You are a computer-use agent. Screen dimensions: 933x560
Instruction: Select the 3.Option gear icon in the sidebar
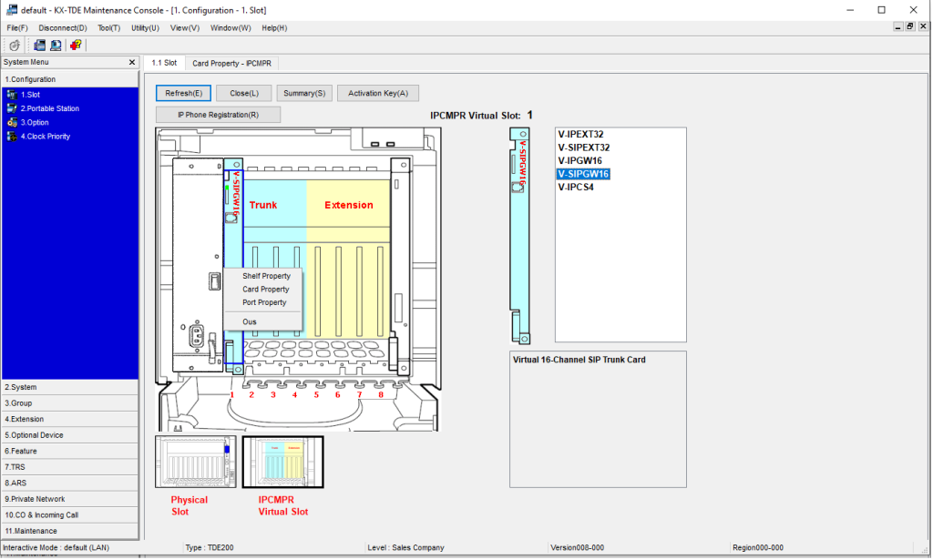pos(12,122)
